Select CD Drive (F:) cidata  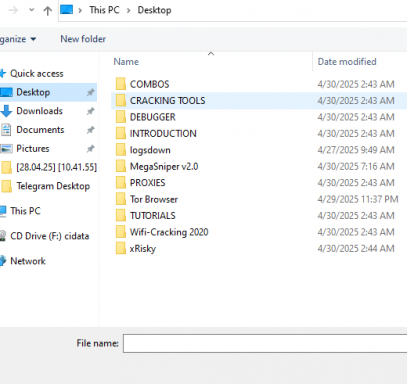coord(50,236)
